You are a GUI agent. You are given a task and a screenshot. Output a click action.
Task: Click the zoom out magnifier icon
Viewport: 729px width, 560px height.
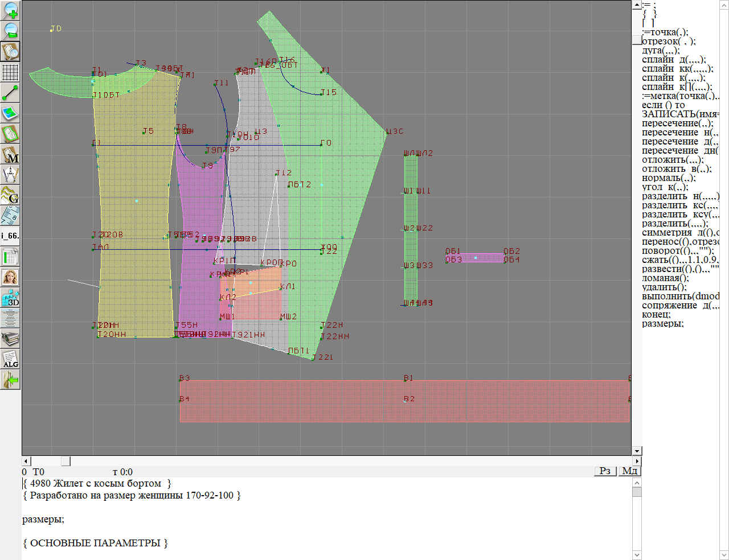point(11,31)
